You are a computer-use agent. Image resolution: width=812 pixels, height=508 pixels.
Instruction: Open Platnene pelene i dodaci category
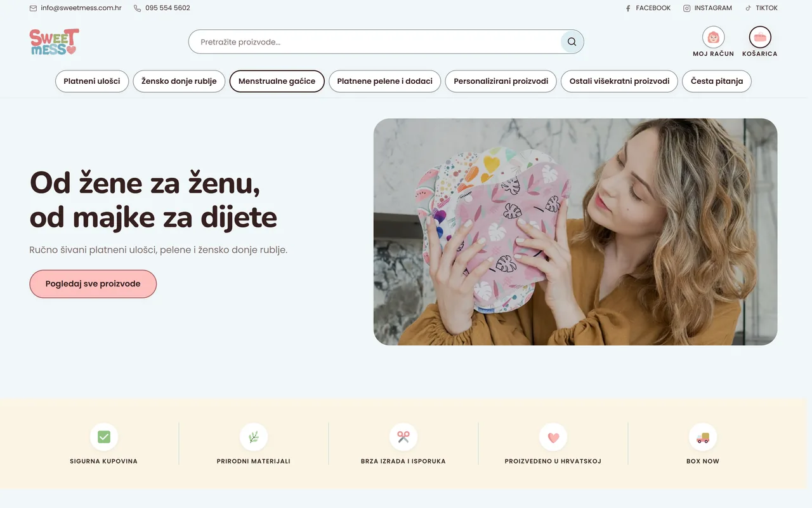pos(384,81)
